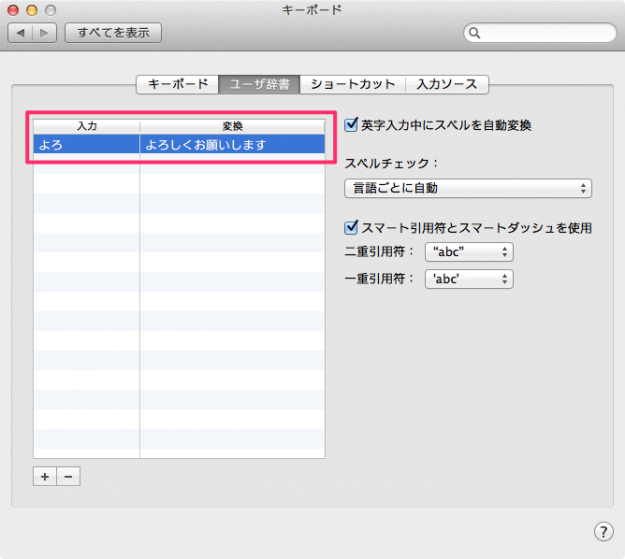Screen dimensions: 625x559
Task: Expand the 二重引用符 dropdown
Action: pyautogui.click(x=468, y=252)
